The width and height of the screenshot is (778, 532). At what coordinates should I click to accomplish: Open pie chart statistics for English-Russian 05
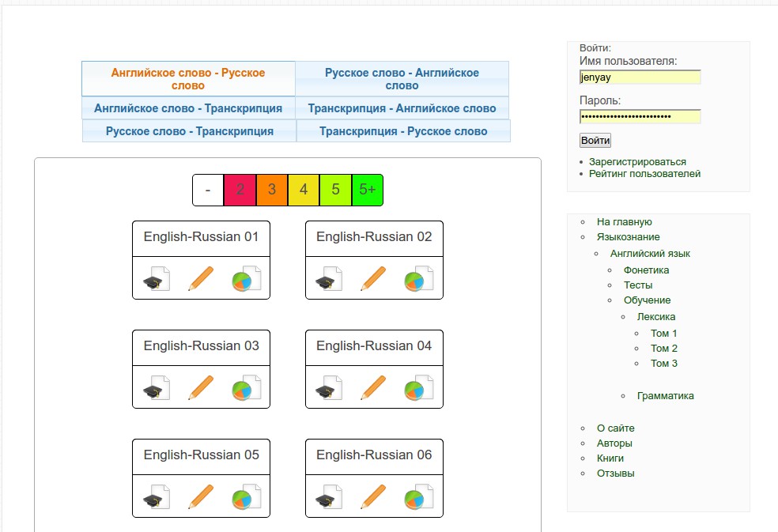pyautogui.click(x=246, y=497)
